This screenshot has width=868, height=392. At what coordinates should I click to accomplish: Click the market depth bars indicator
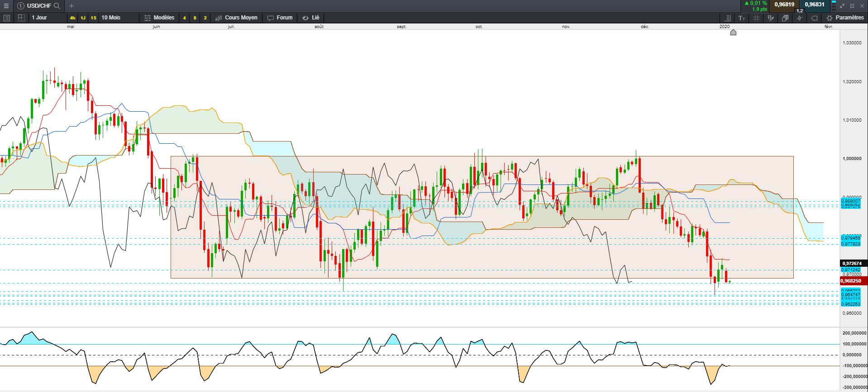click(834, 5)
